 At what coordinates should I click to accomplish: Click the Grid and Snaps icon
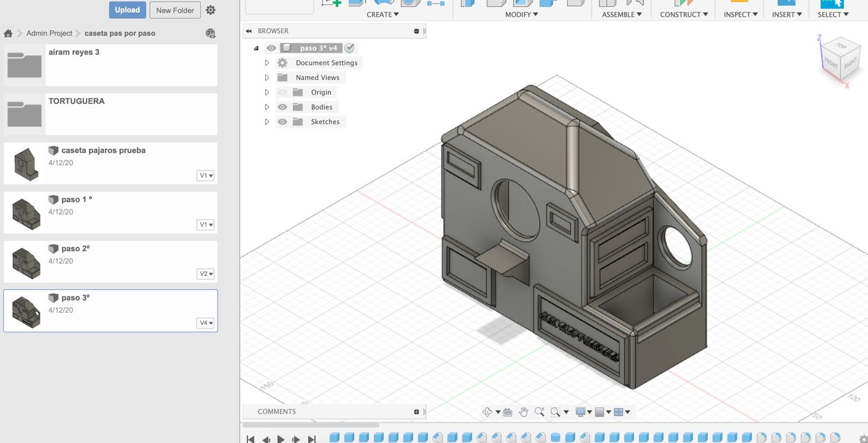tap(600, 412)
